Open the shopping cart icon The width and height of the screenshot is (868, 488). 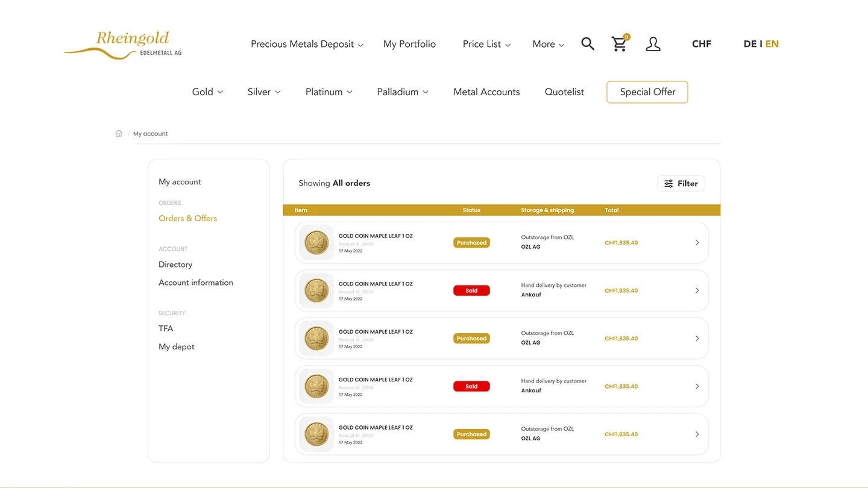620,43
